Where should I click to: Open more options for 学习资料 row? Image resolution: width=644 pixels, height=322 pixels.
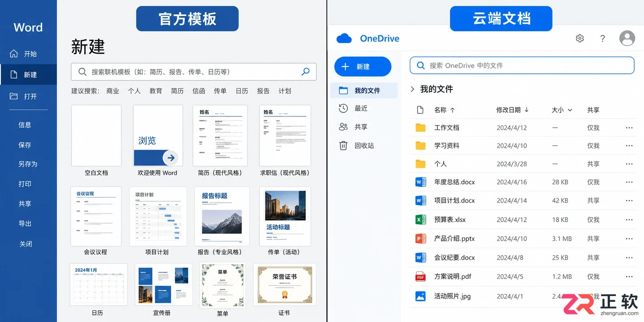tap(629, 146)
